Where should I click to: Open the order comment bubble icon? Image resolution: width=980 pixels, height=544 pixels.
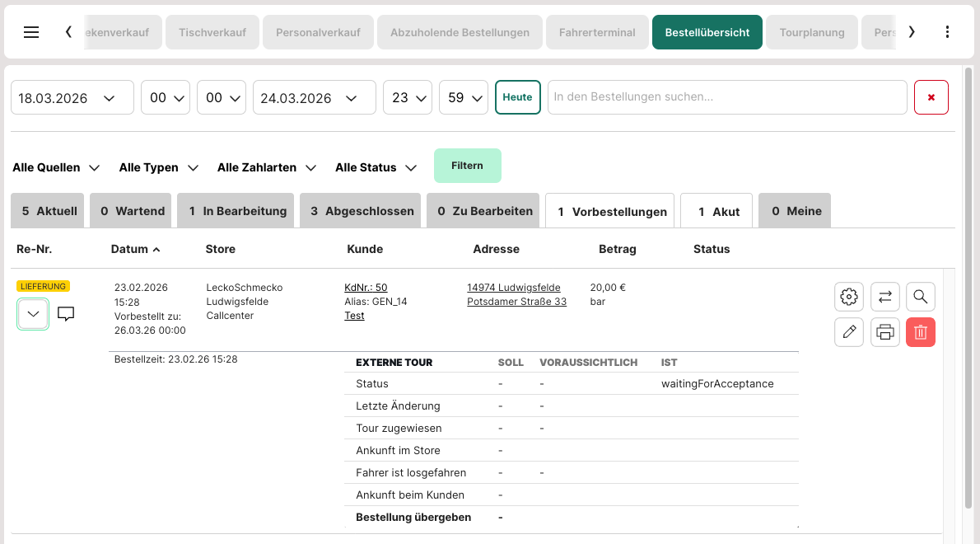click(x=67, y=314)
